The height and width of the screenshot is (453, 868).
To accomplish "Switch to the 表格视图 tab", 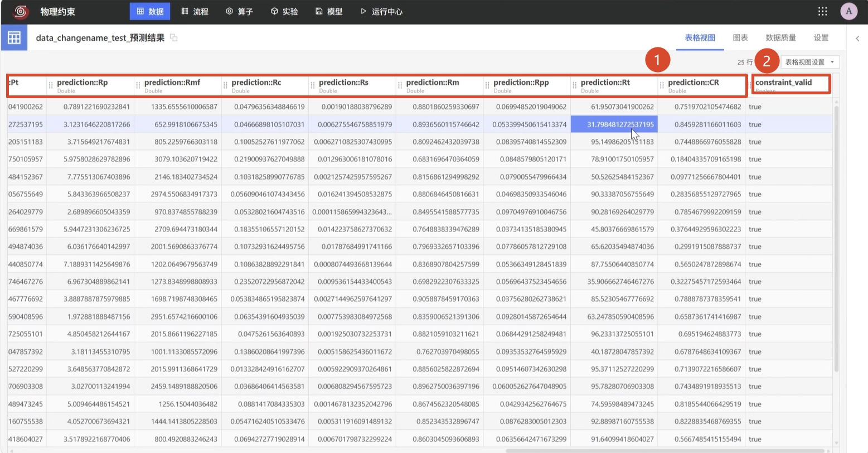I will click(x=700, y=38).
